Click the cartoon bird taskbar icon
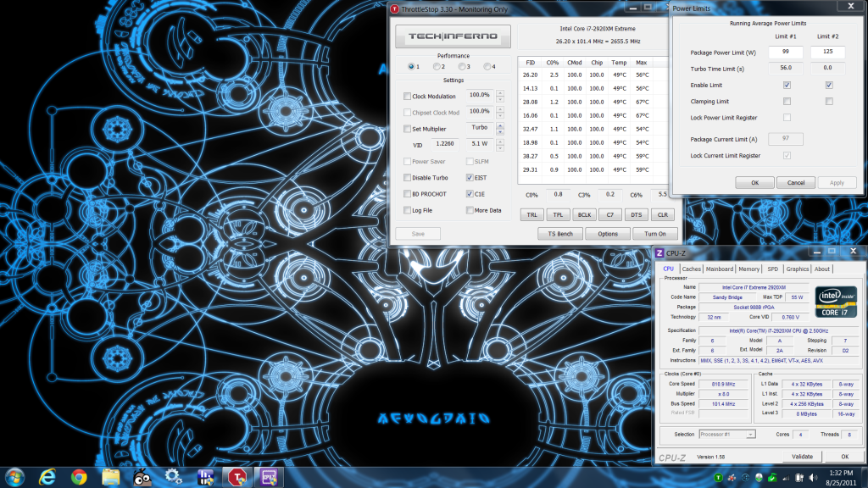The width and height of the screenshot is (868, 488). (142, 477)
